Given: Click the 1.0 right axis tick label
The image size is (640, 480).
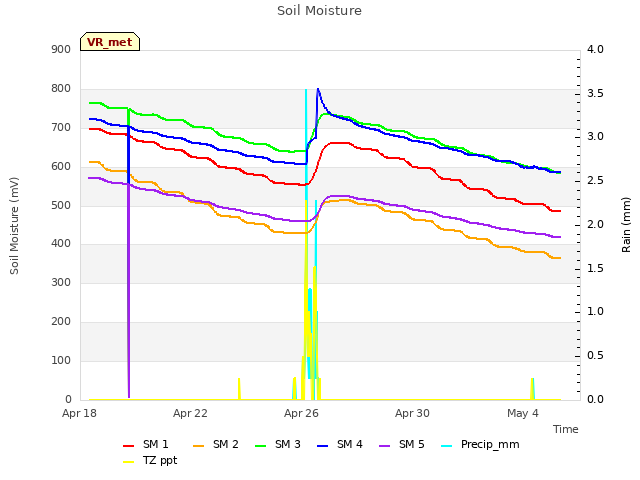Looking at the screenshot, I should tap(595, 312).
